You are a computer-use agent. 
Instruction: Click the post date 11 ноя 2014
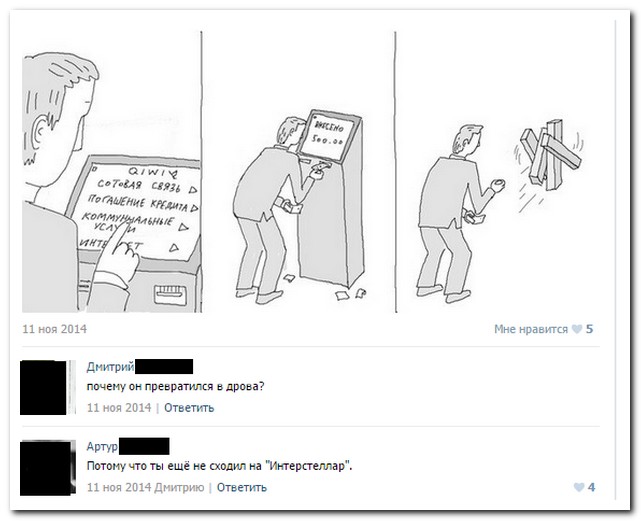coord(54,329)
